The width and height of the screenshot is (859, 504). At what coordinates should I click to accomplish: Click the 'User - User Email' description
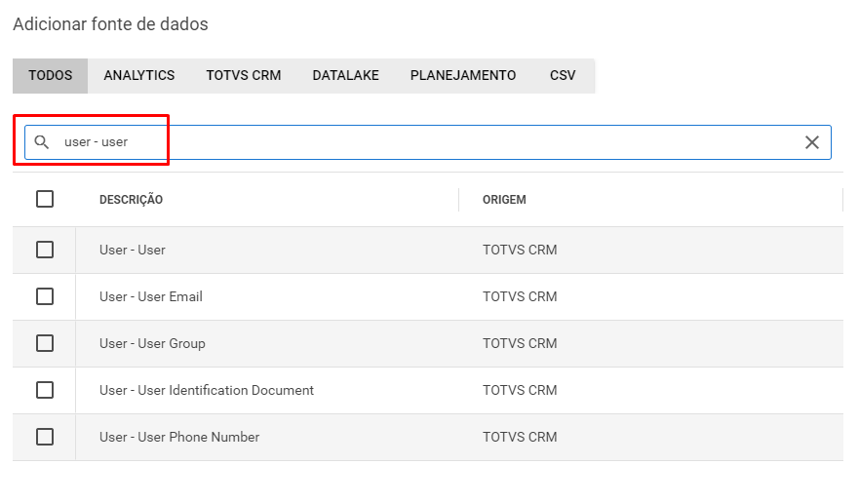pyautogui.click(x=151, y=296)
